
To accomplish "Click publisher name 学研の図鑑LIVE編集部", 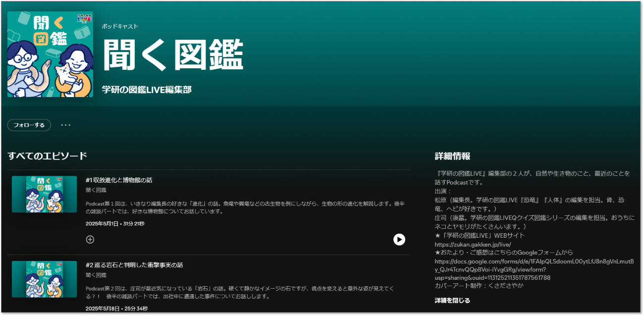I will click(147, 90).
